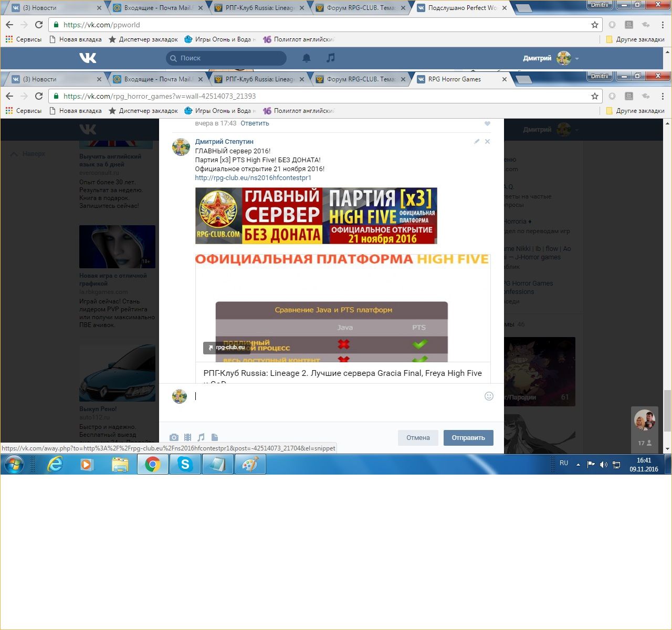Delete the comment with the X icon

click(487, 141)
